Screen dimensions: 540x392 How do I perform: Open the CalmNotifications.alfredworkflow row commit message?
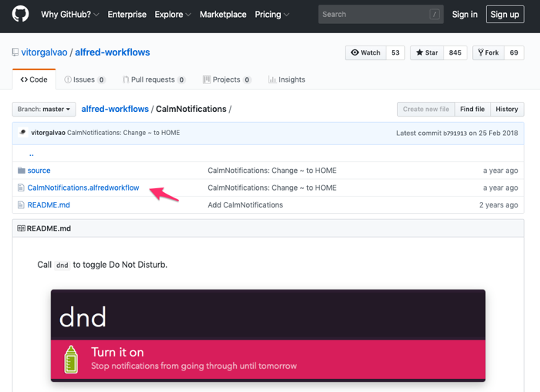pyautogui.click(x=272, y=188)
